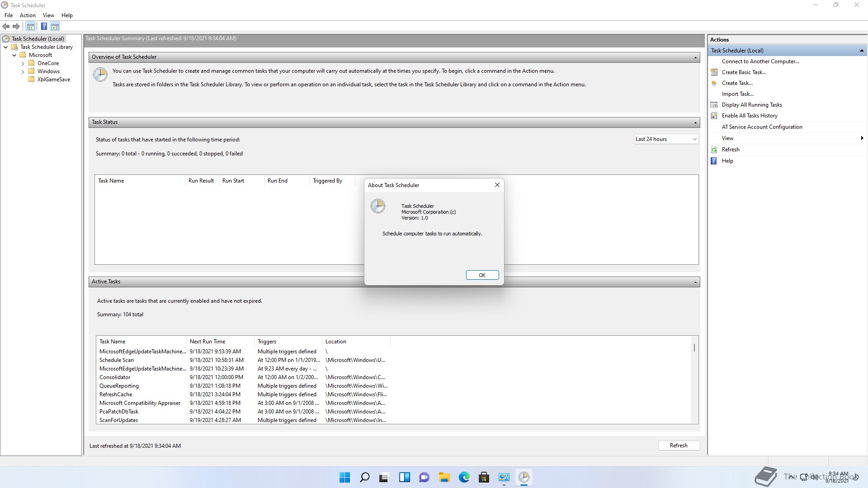Select the Consolidator task row

(x=244, y=377)
